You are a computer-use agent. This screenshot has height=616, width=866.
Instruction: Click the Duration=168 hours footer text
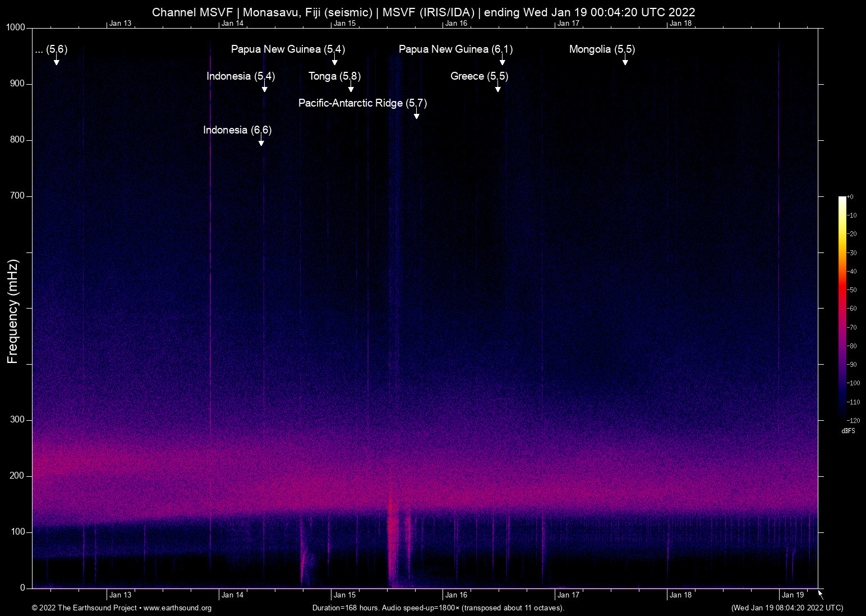tap(437, 608)
